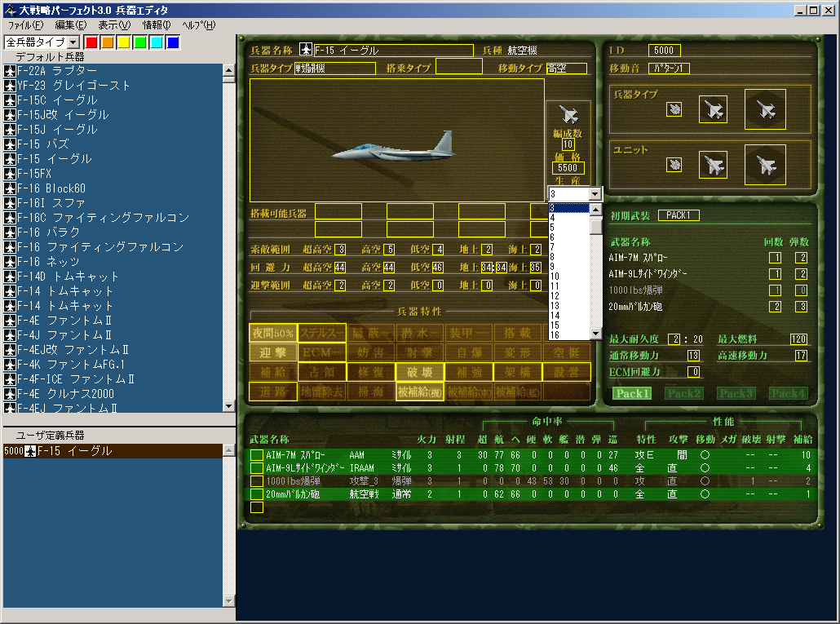
Task: Switch to Pack2 tab
Action: point(684,394)
